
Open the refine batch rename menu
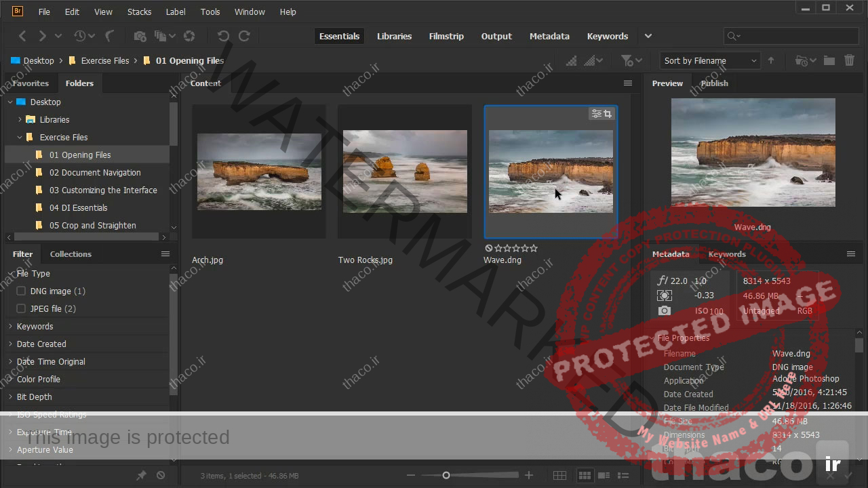click(x=165, y=36)
